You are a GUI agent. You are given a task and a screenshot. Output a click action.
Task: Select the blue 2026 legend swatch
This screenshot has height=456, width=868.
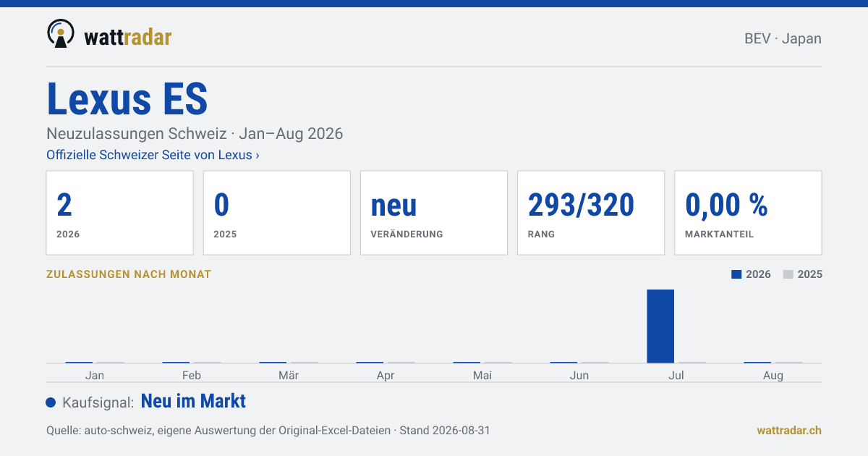click(736, 274)
